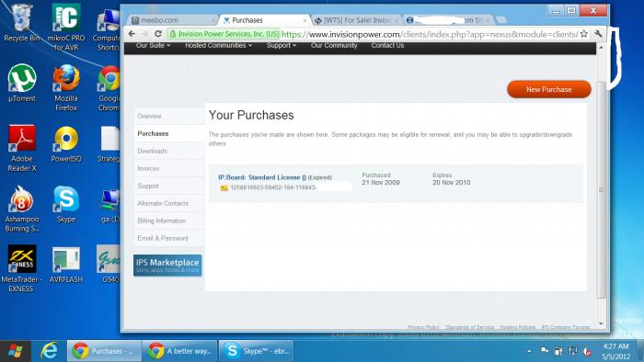Click the license key card icon

coord(224,187)
